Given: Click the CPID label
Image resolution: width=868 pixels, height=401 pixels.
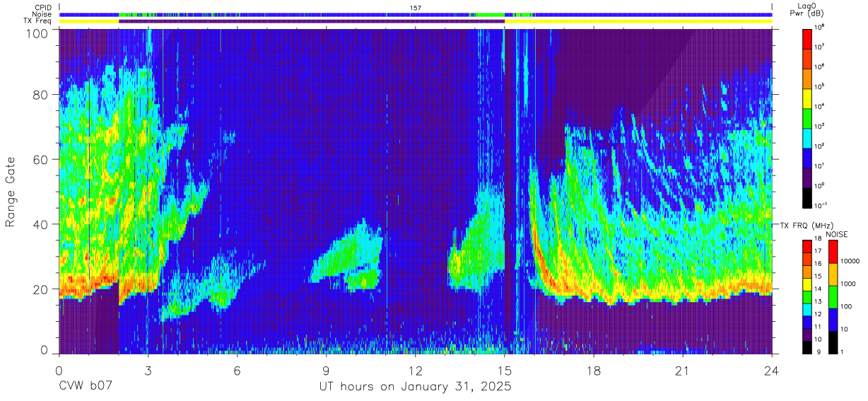Looking at the screenshot, I should coord(43,7).
